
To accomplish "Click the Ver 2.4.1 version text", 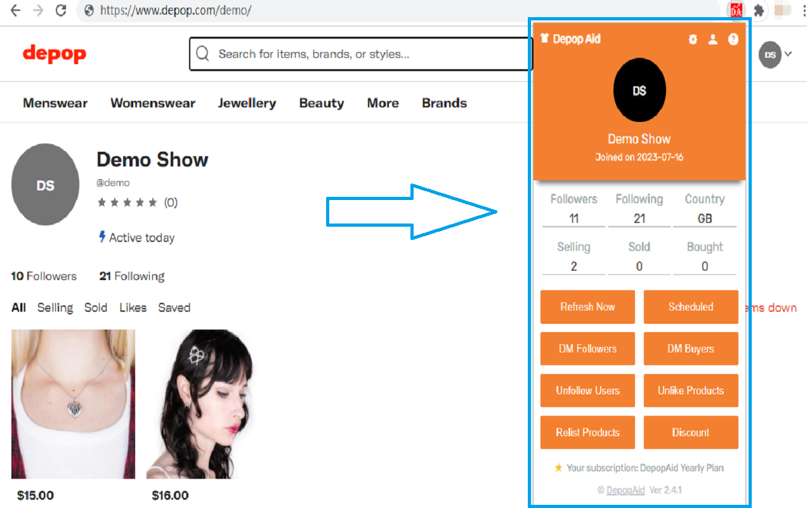I will click(666, 490).
